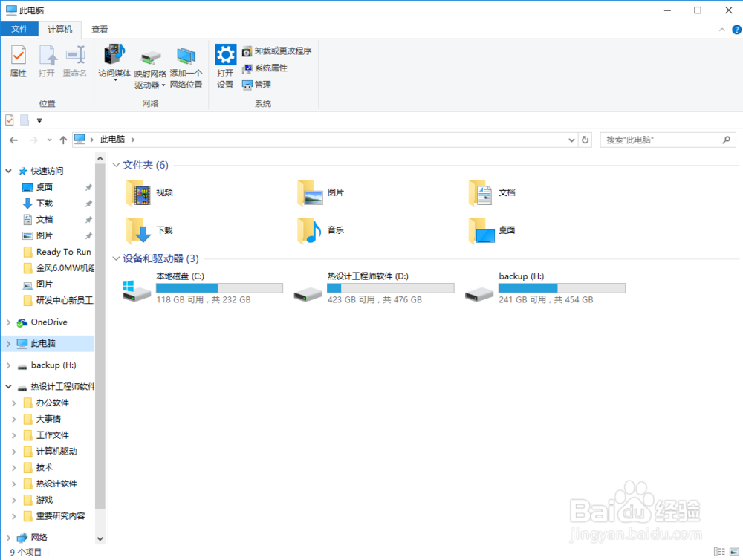Expand the 访问媒体 dropdown arrow
The image size is (743, 560).
pyautogui.click(x=114, y=78)
